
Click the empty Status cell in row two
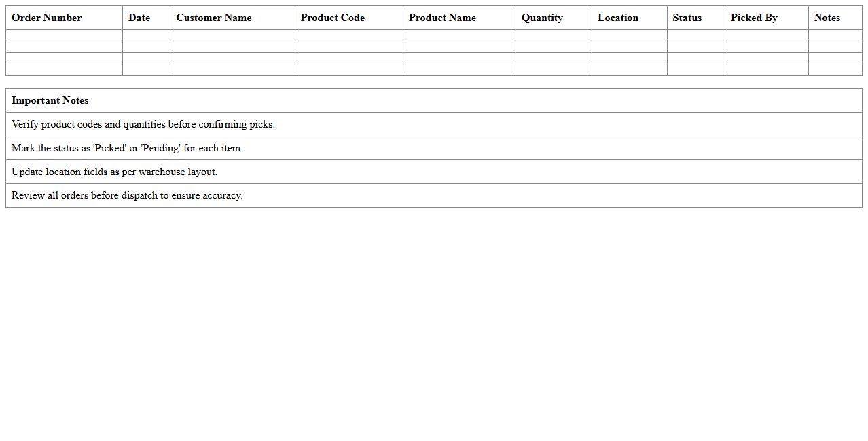click(695, 46)
